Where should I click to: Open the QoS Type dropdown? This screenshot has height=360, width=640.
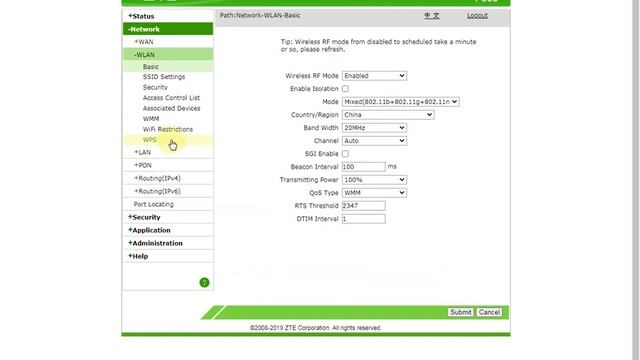pos(374,193)
